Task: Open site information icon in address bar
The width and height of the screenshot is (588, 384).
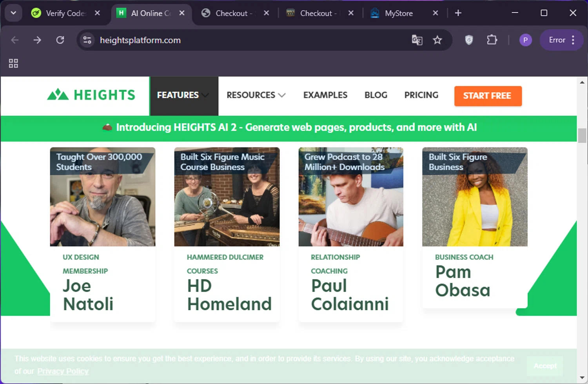Action: pyautogui.click(x=87, y=40)
